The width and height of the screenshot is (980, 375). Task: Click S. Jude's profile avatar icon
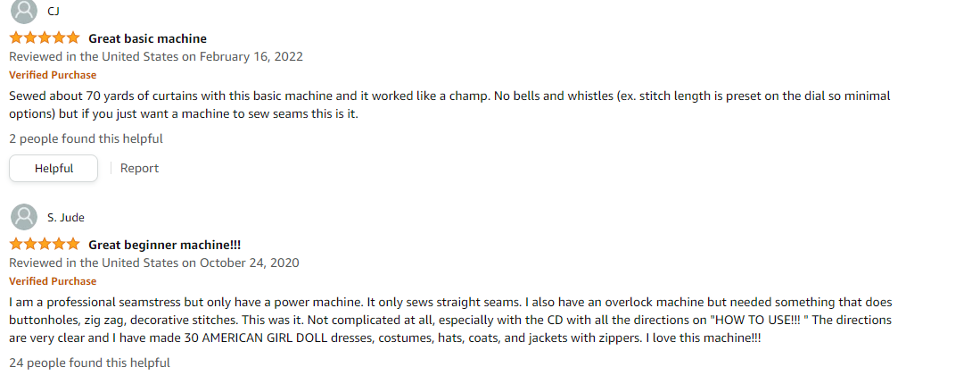pyautogui.click(x=24, y=217)
